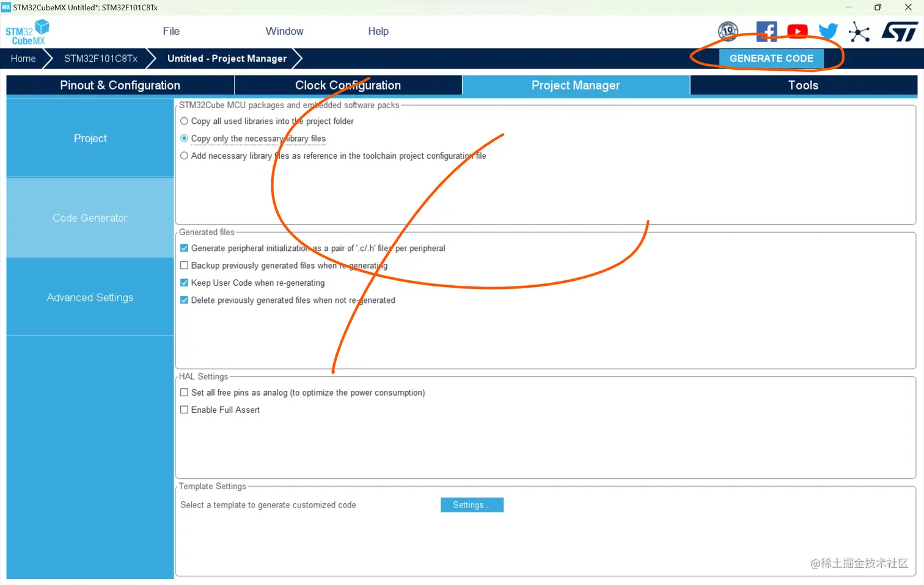Toggle Generate peripheral initialization as pair checkbox
The width and height of the screenshot is (924, 585).
click(184, 248)
